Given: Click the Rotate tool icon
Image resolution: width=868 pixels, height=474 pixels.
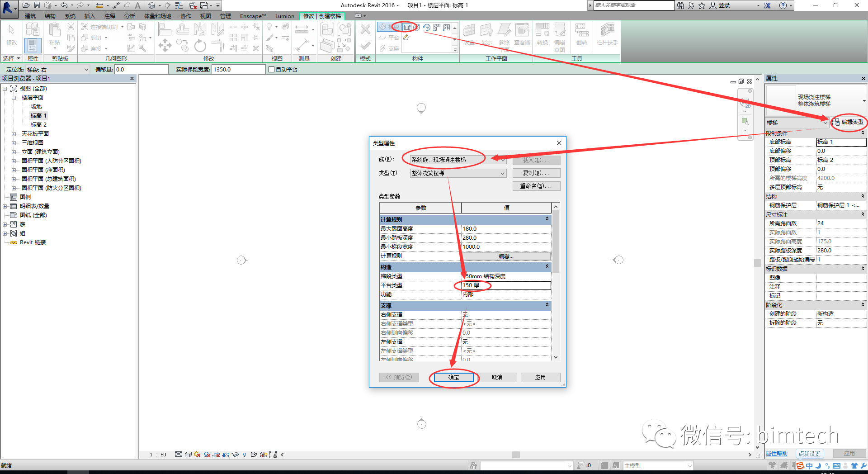Looking at the screenshot, I should tap(200, 46).
